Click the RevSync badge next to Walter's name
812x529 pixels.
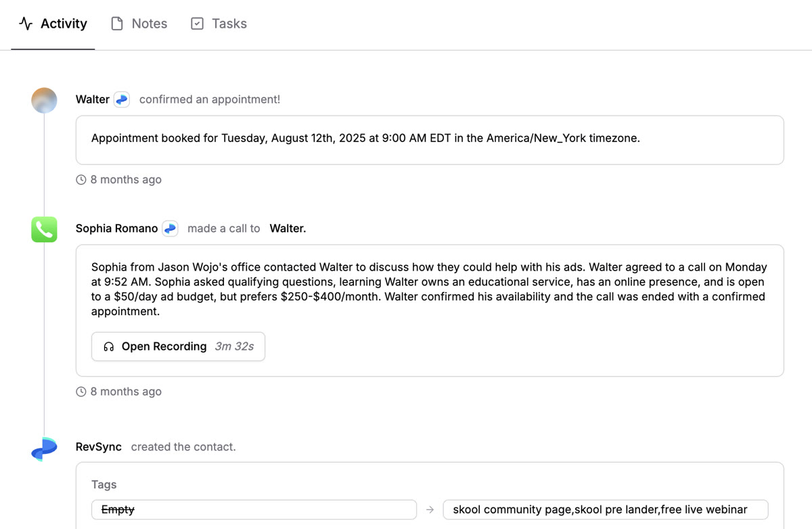pyautogui.click(x=122, y=99)
